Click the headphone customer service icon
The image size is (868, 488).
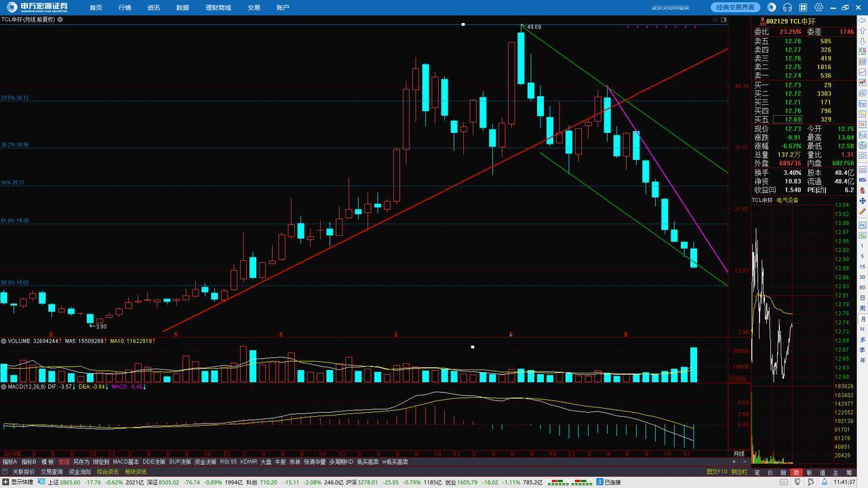coord(787,7)
